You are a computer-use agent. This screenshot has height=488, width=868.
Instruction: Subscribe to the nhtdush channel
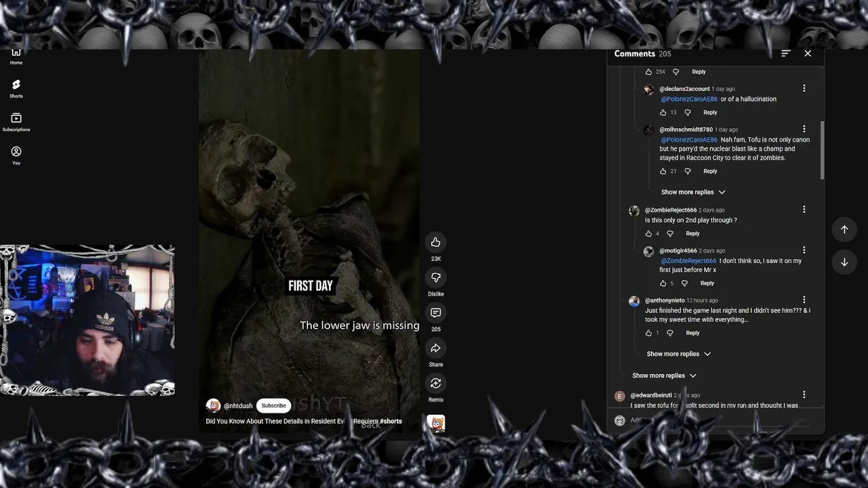(x=273, y=405)
